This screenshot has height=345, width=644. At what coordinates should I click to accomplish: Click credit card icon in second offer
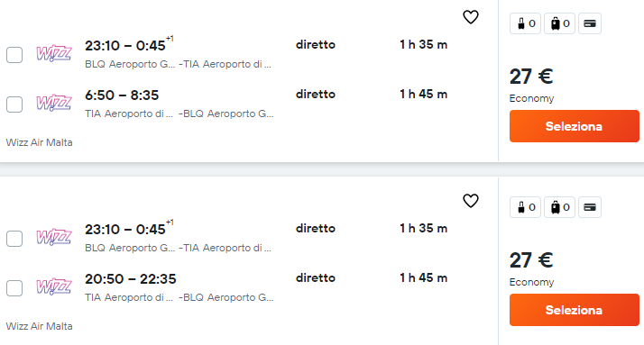click(x=590, y=207)
